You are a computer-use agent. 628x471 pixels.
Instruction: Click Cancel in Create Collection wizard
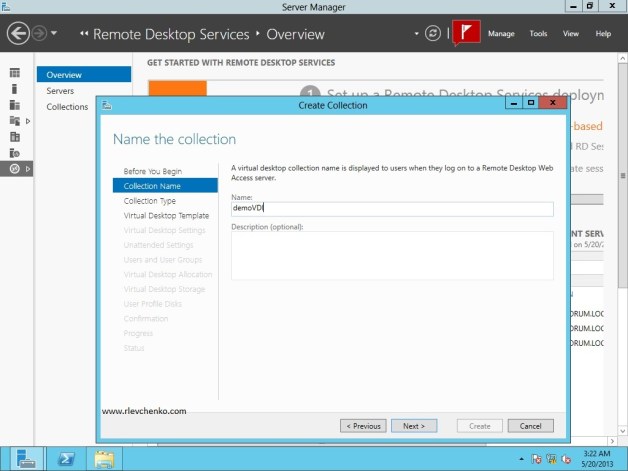click(x=531, y=426)
